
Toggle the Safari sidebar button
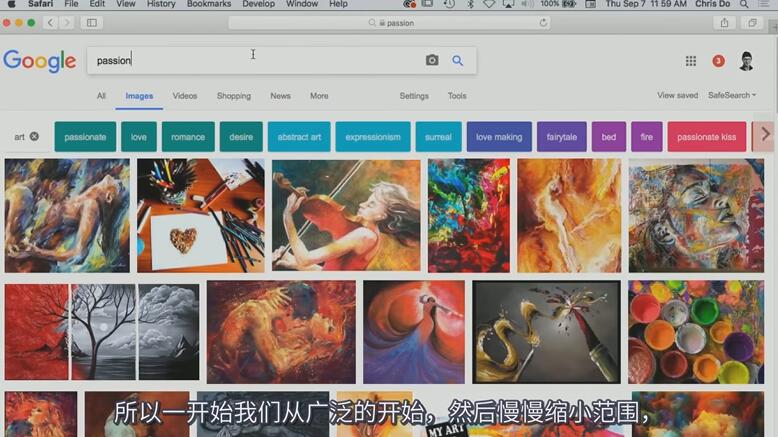pos(92,23)
